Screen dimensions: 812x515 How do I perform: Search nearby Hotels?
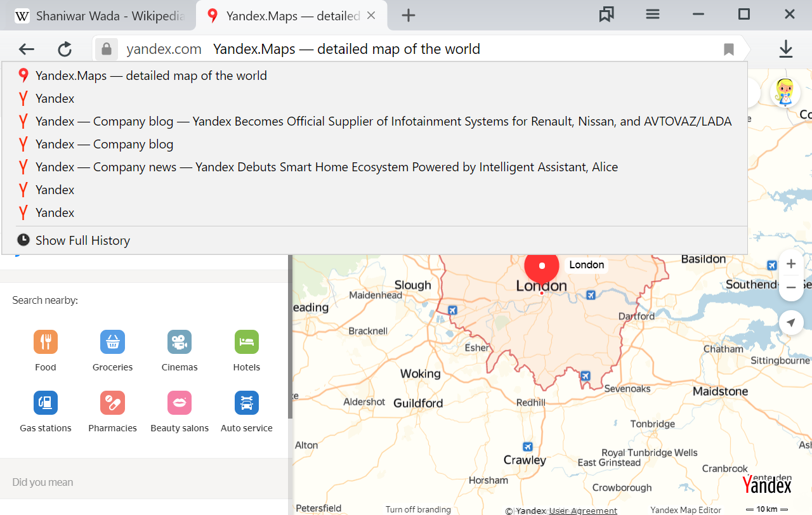[247, 351]
